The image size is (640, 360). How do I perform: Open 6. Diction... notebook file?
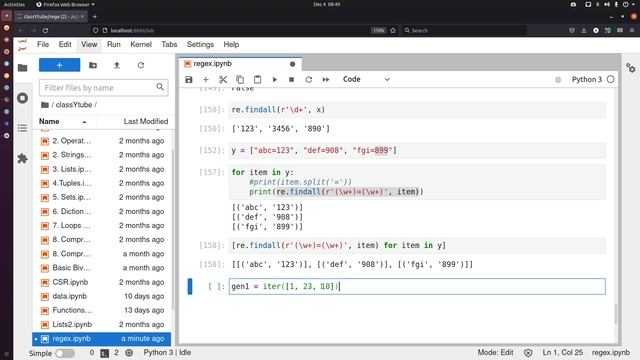102,211
